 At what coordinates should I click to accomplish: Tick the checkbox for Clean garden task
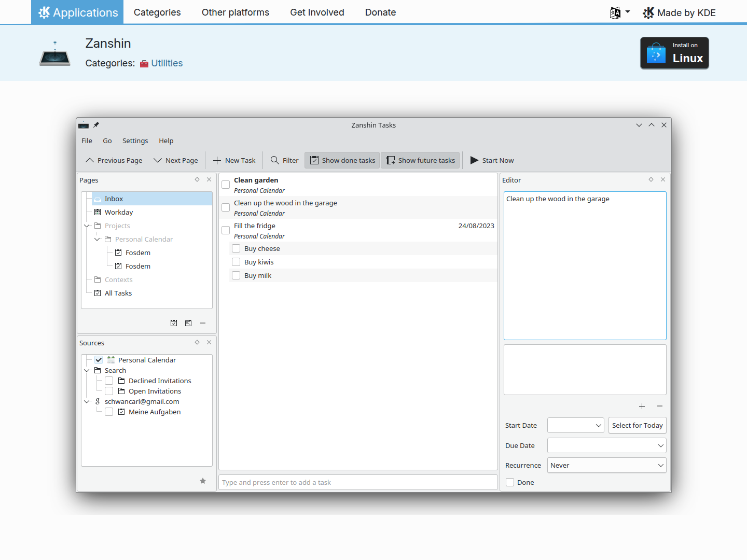click(x=226, y=185)
